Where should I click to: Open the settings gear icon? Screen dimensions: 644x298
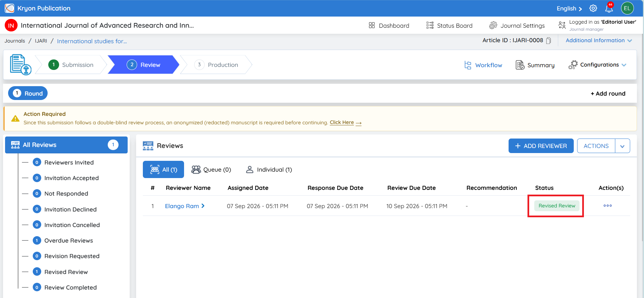(593, 8)
